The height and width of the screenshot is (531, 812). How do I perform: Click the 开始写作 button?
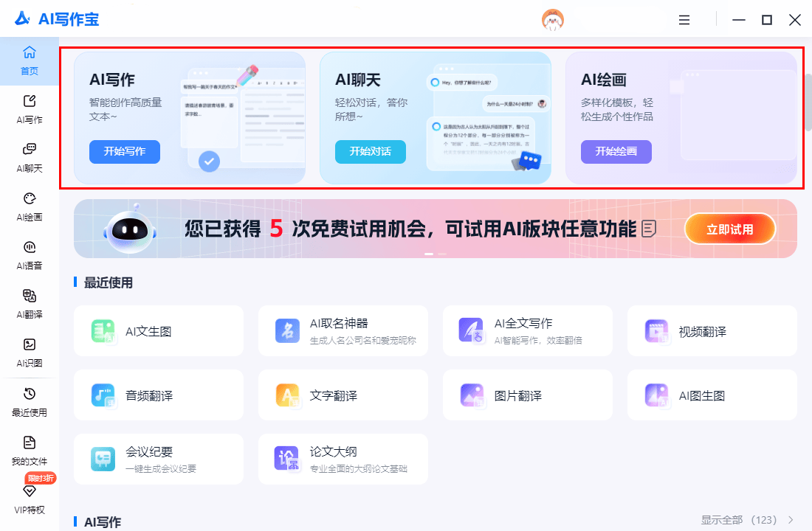pyautogui.click(x=125, y=152)
